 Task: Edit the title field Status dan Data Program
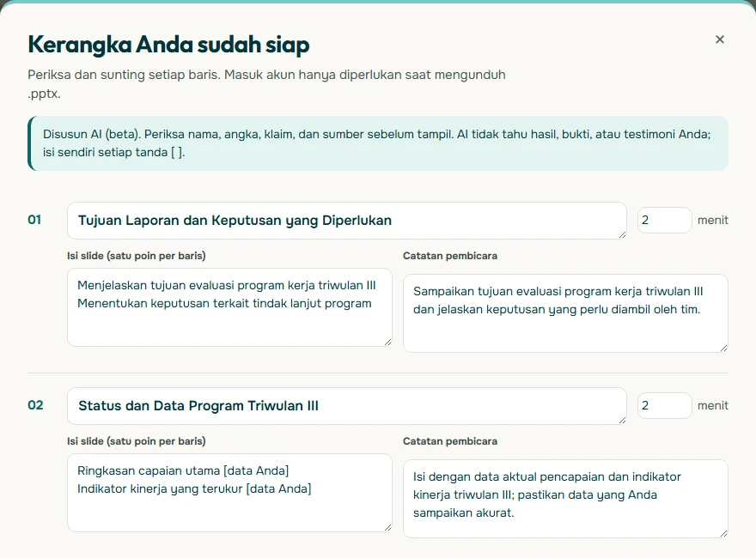coord(347,406)
